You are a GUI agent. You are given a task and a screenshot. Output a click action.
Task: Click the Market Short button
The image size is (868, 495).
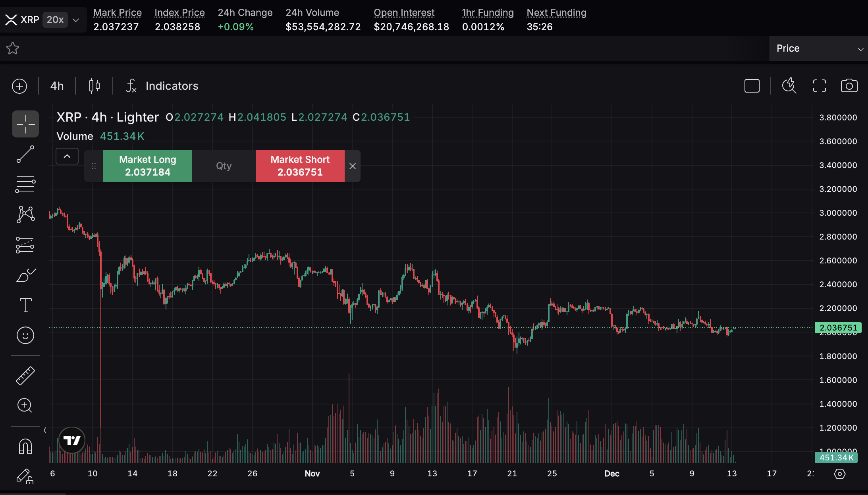(x=300, y=166)
